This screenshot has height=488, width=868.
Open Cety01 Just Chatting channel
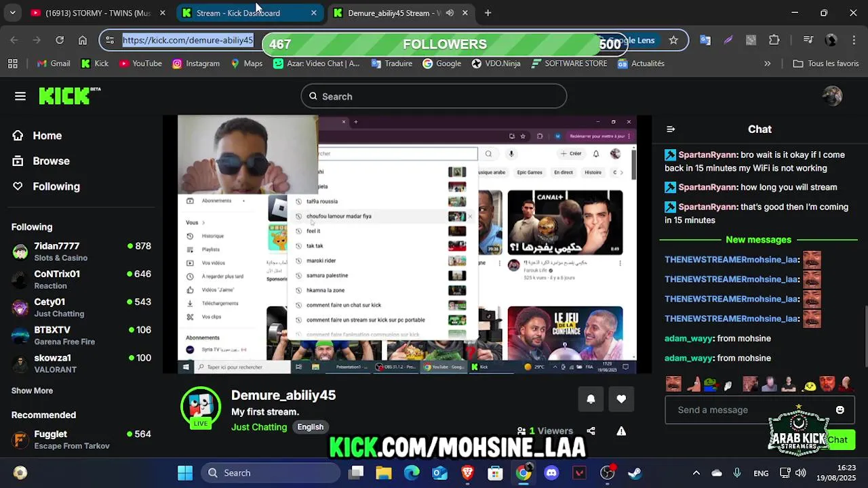pyautogui.click(x=81, y=308)
